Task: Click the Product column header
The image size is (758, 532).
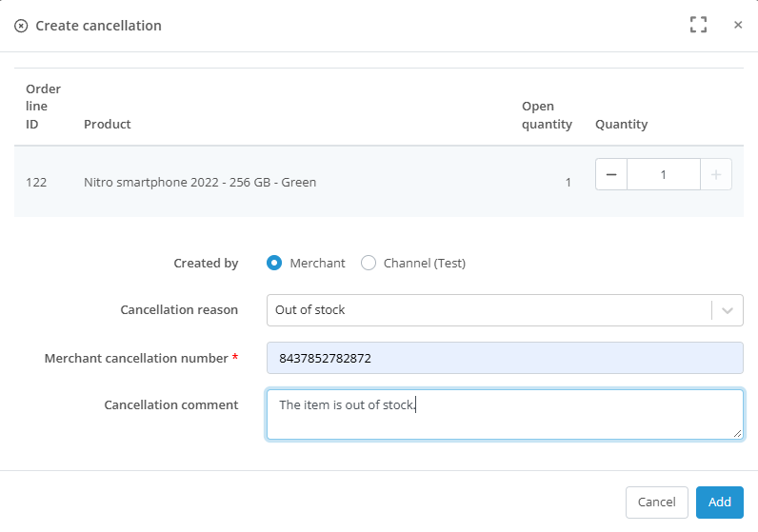Action: [108, 124]
